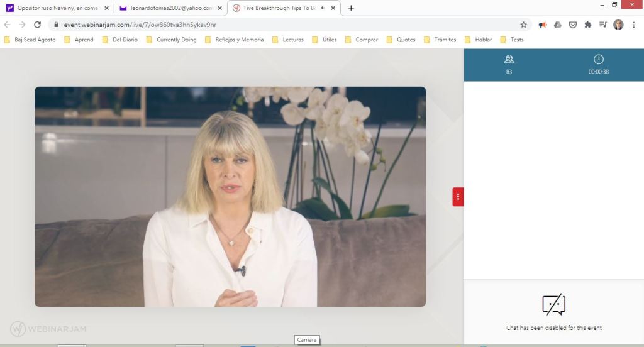Open a new browser tab

351,8
